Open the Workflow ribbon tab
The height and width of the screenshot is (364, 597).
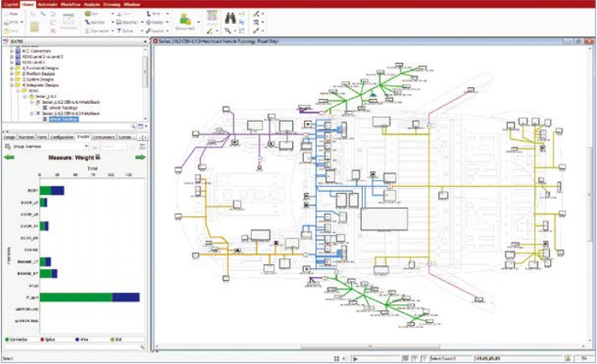tap(69, 4)
